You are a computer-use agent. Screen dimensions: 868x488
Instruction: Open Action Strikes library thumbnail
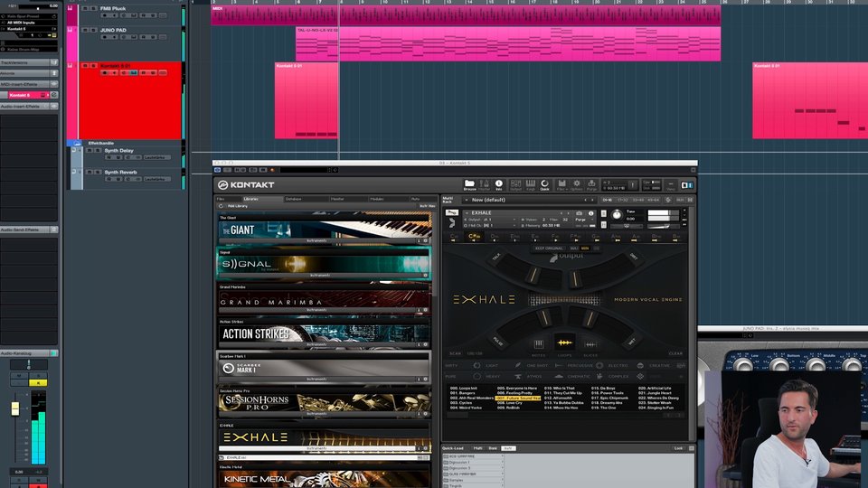click(x=325, y=333)
